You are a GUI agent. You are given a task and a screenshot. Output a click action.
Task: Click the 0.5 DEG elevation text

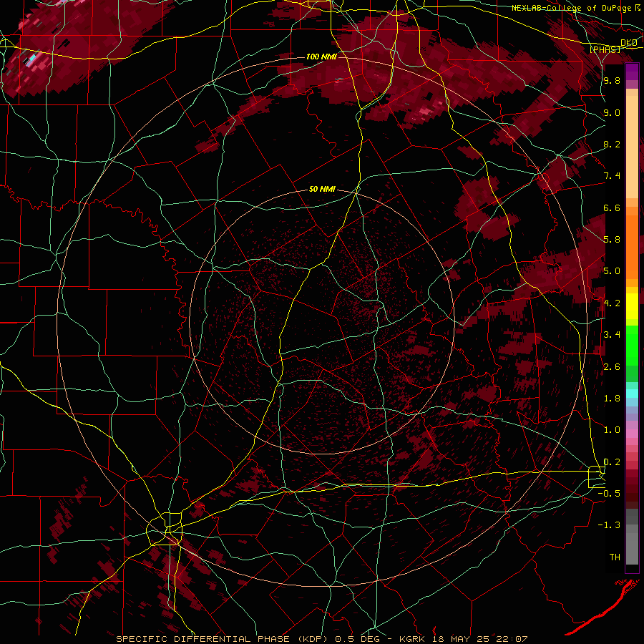(x=357, y=639)
